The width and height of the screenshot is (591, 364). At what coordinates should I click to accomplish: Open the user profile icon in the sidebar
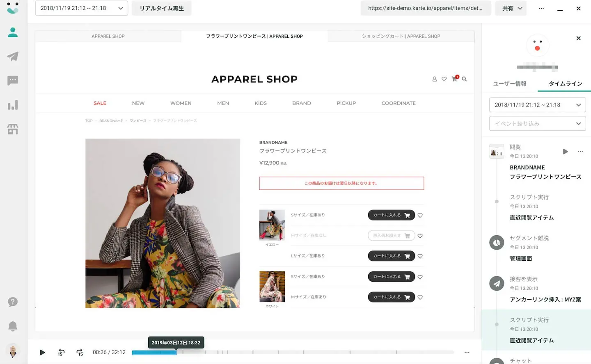click(x=13, y=32)
